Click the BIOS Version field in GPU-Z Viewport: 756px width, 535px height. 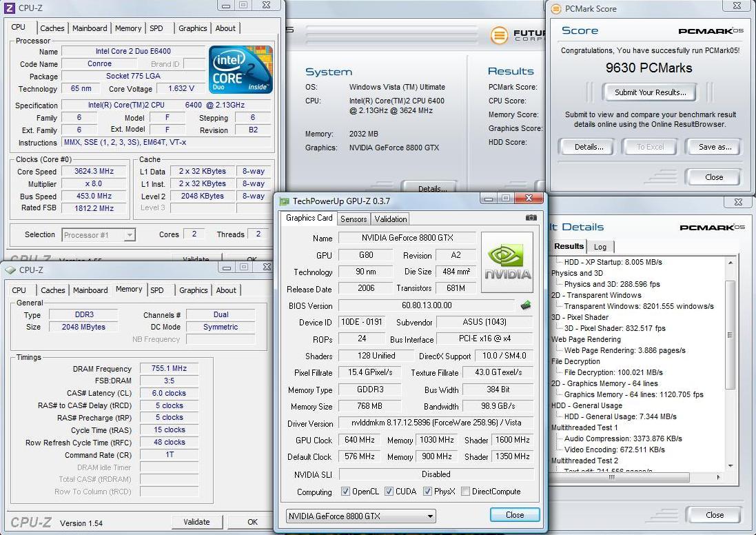(x=427, y=305)
